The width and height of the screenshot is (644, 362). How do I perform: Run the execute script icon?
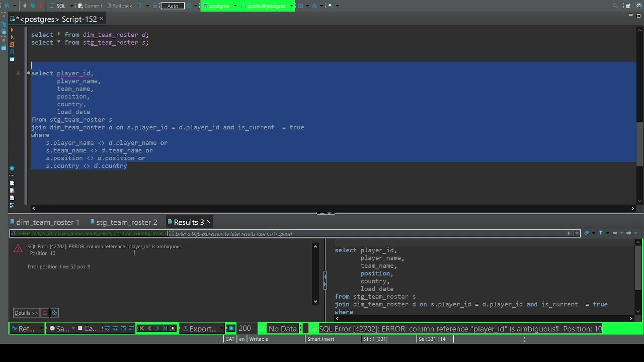(x=12, y=45)
